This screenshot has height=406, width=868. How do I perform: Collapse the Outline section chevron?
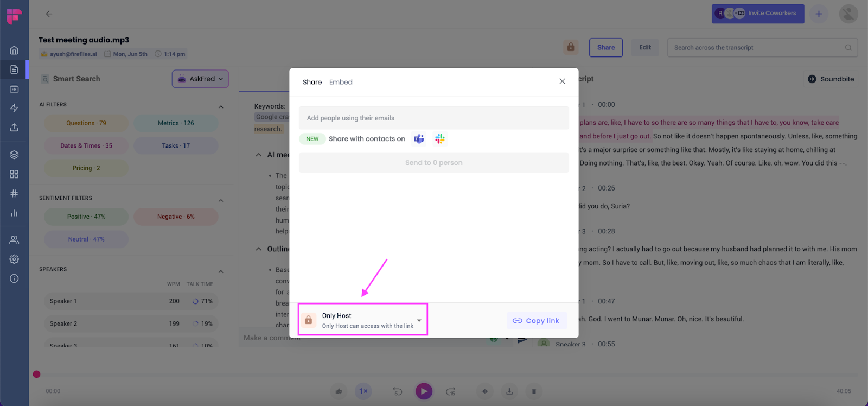(259, 249)
